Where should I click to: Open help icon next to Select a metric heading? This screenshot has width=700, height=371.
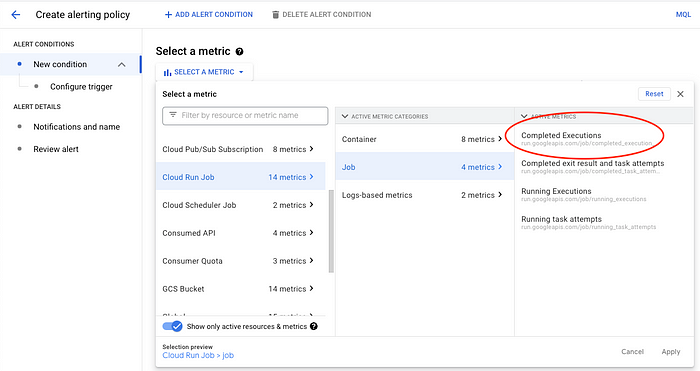[x=239, y=52]
